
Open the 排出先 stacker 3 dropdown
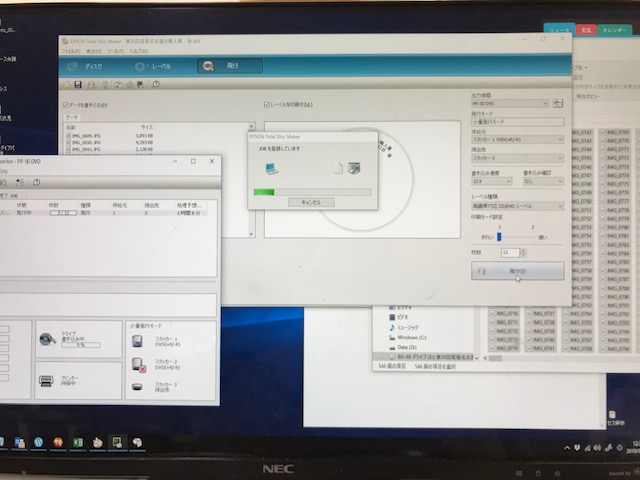(518, 158)
